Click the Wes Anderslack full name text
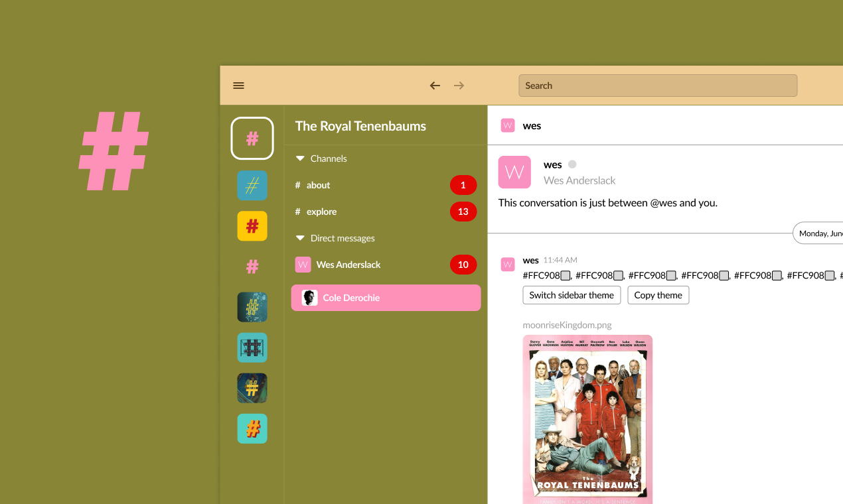 [579, 180]
